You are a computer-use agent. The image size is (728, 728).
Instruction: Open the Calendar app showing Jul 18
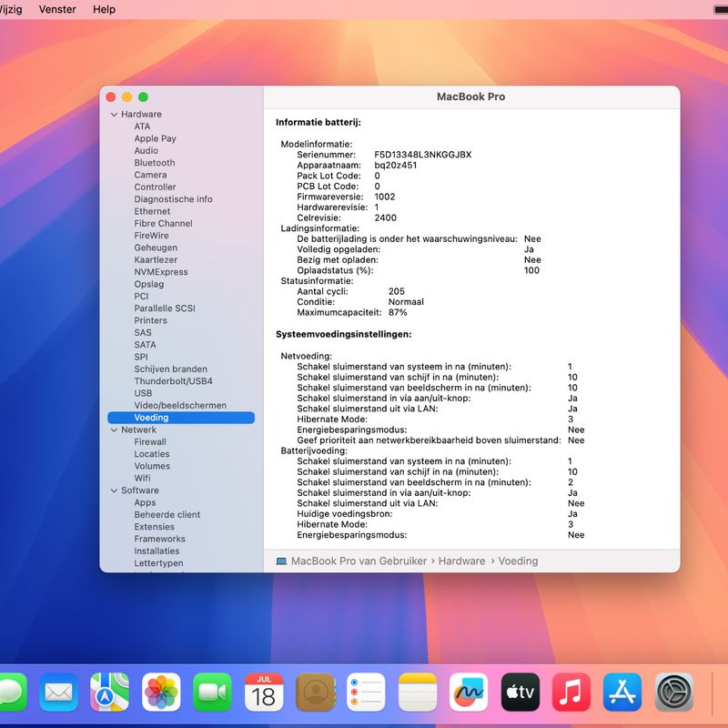point(264,692)
